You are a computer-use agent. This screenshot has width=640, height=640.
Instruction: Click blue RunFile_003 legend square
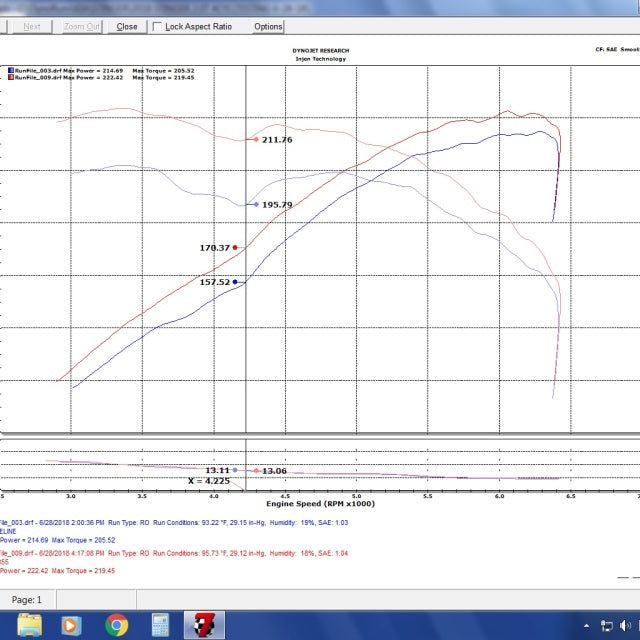9,71
